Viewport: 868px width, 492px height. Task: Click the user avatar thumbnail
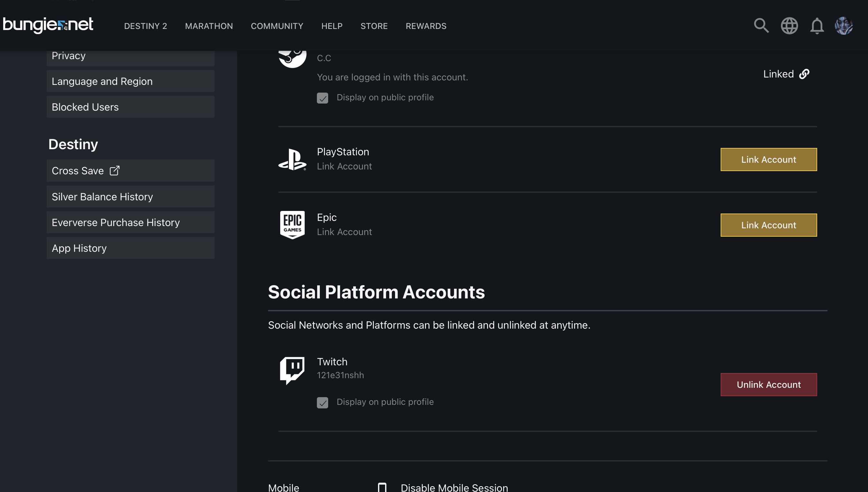point(844,26)
